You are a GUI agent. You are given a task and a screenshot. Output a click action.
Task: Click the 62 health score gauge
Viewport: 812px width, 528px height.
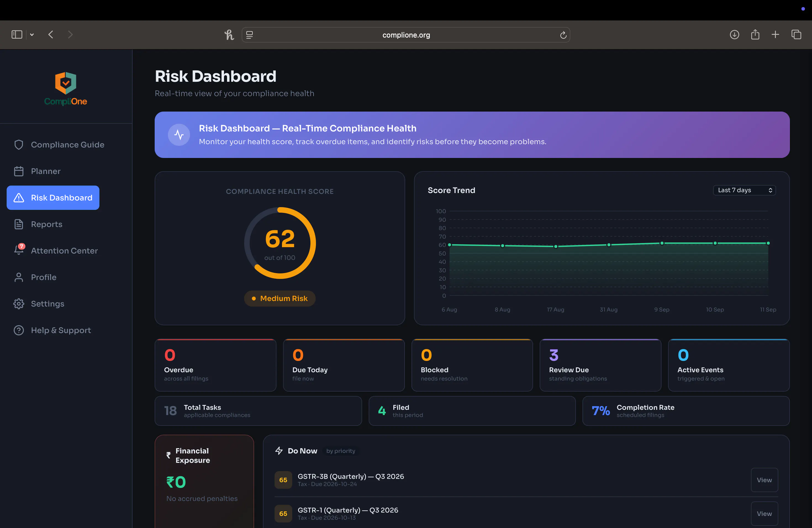pos(280,243)
